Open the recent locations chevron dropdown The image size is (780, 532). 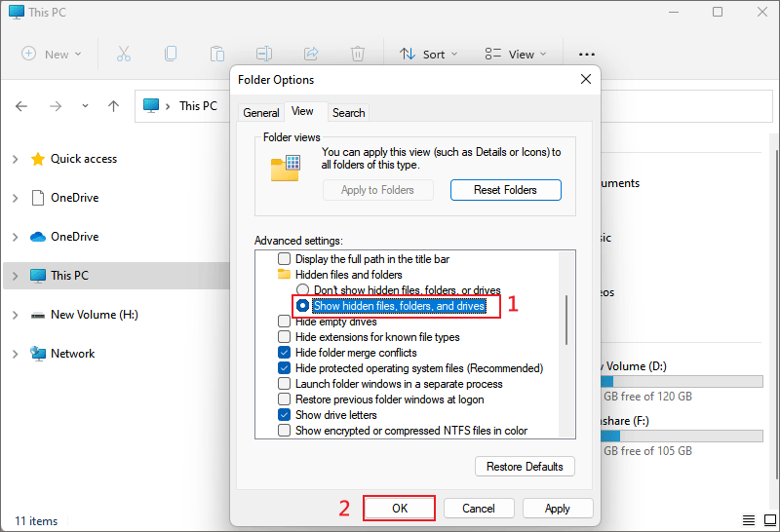85,106
